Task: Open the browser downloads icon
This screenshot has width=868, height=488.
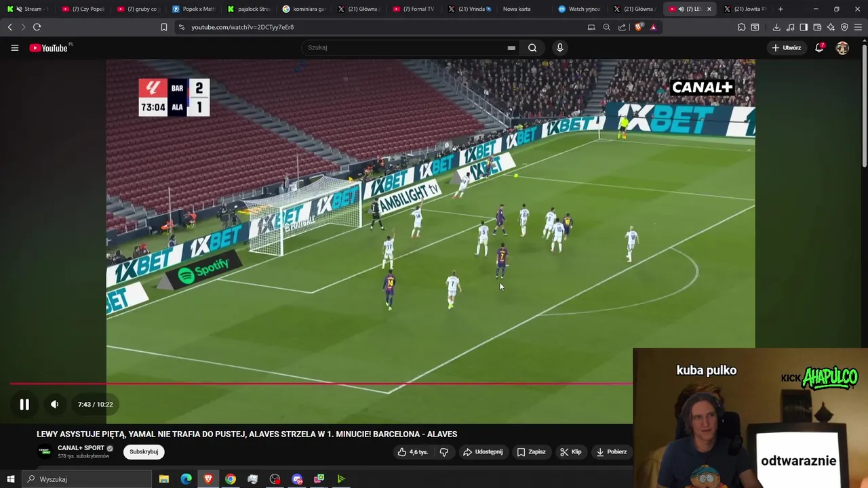Action: coord(776,27)
